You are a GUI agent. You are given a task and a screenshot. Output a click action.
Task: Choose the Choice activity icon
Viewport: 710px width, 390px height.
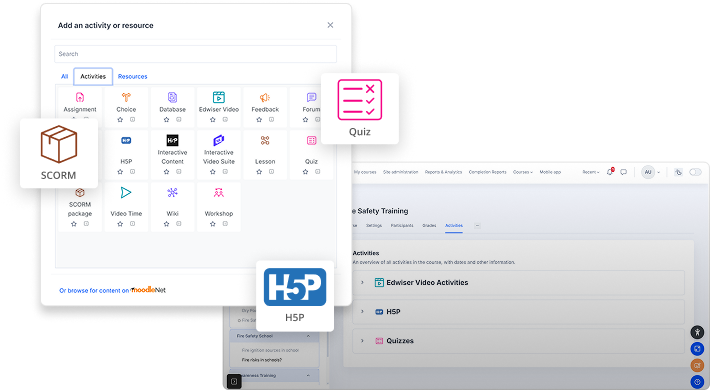[126, 97]
